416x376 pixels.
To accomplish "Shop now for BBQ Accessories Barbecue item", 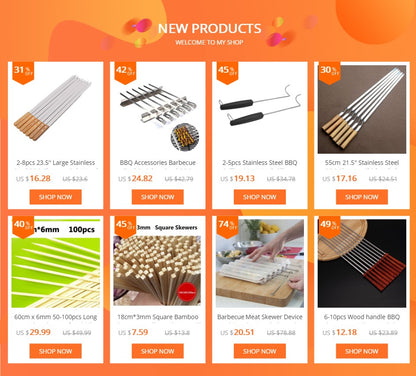I will (158, 197).
